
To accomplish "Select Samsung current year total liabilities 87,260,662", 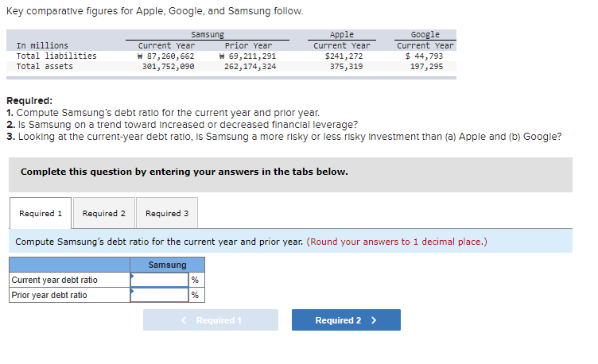I will coord(166,56).
